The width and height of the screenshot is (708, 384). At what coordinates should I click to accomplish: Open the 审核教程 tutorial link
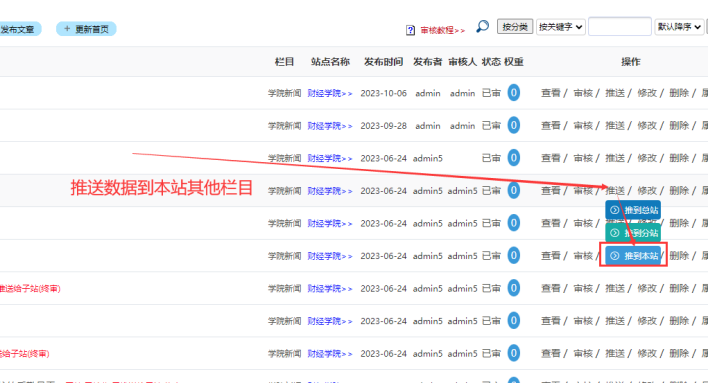point(442,30)
